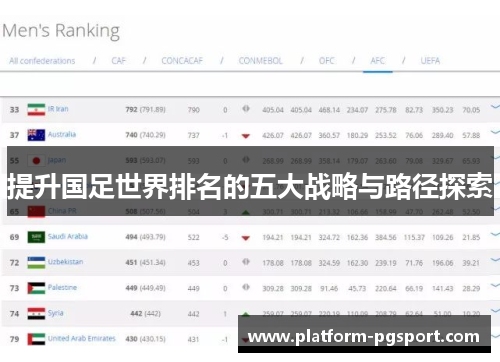Click points value 451 (451.34)
Viewport: 500px width, 362px height.
145,262
